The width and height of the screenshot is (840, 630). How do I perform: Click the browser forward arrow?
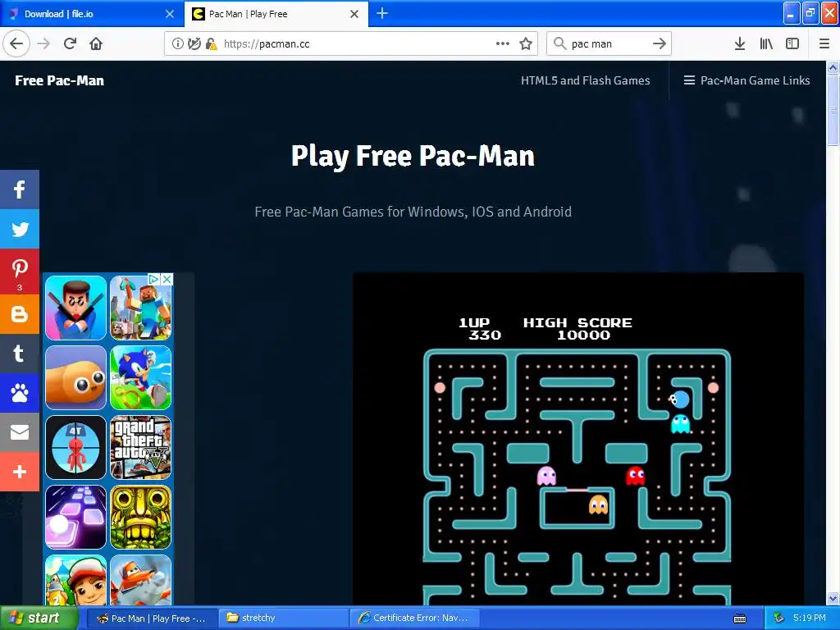43,43
